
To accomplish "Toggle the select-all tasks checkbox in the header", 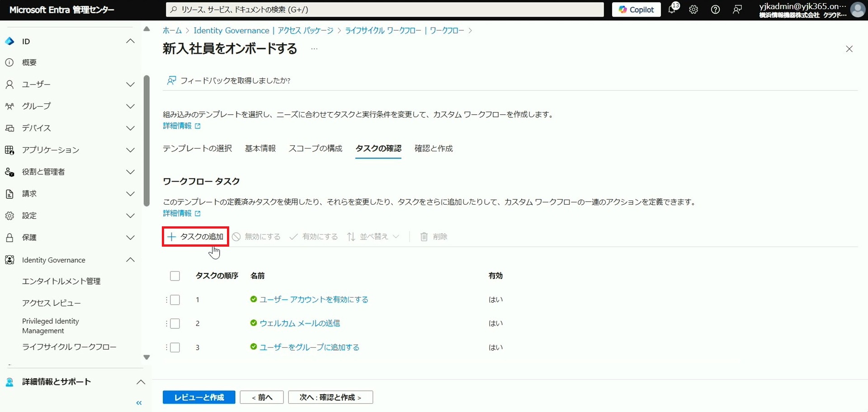I will click(175, 276).
